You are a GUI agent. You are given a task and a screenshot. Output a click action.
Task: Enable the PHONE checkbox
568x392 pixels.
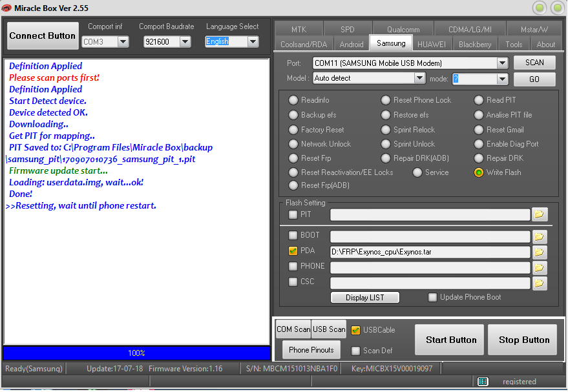[x=293, y=266]
